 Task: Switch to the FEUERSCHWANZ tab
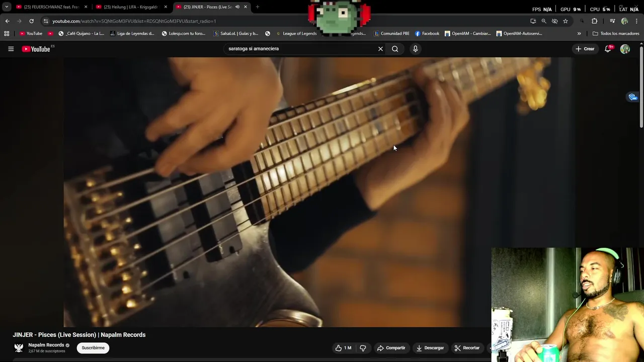pyautogui.click(x=50, y=7)
